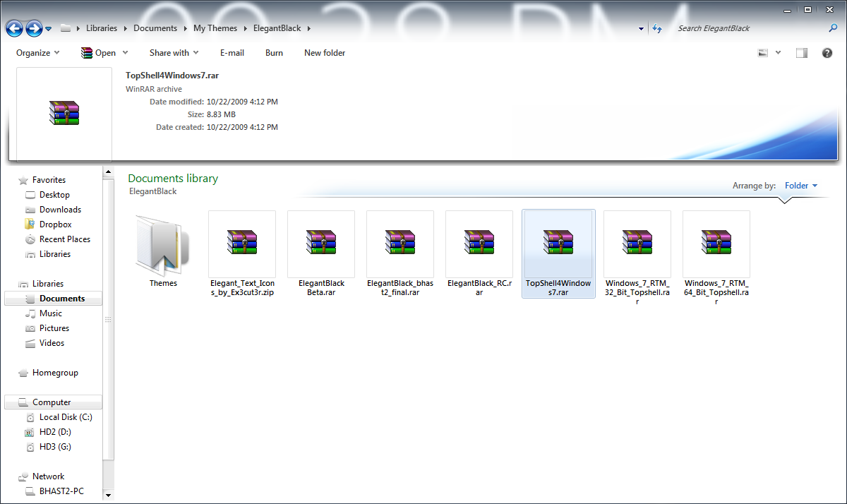This screenshot has width=847, height=504.
Task: Click navigation pane scrollbar up arrow
Action: (108, 171)
